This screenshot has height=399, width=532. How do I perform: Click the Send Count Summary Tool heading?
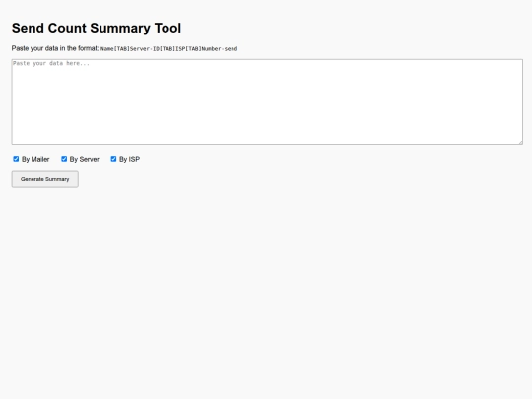point(97,28)
